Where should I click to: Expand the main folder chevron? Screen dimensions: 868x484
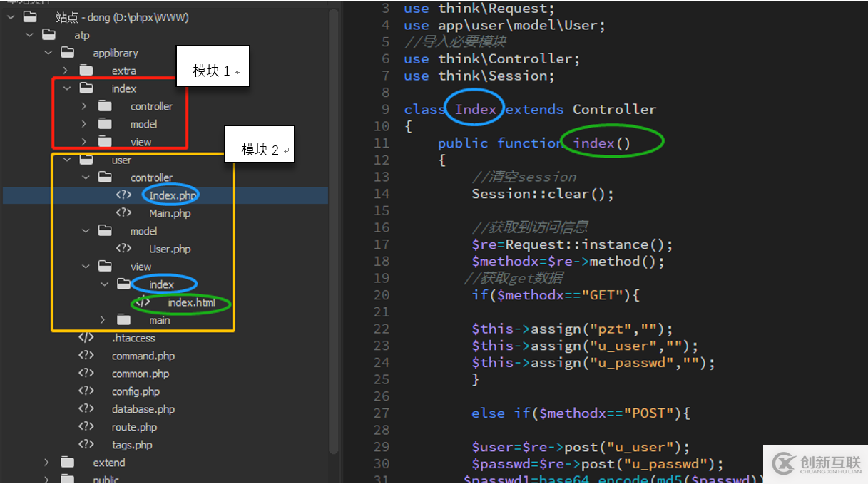coord(103,320)
